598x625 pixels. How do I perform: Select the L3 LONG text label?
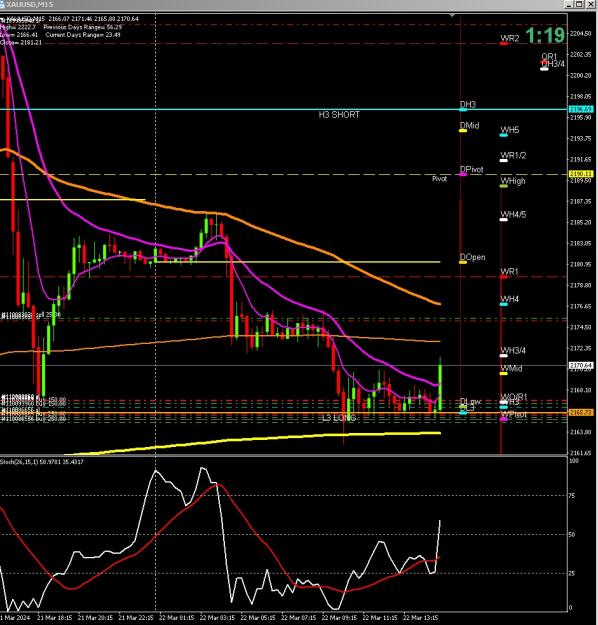[339, 418]
